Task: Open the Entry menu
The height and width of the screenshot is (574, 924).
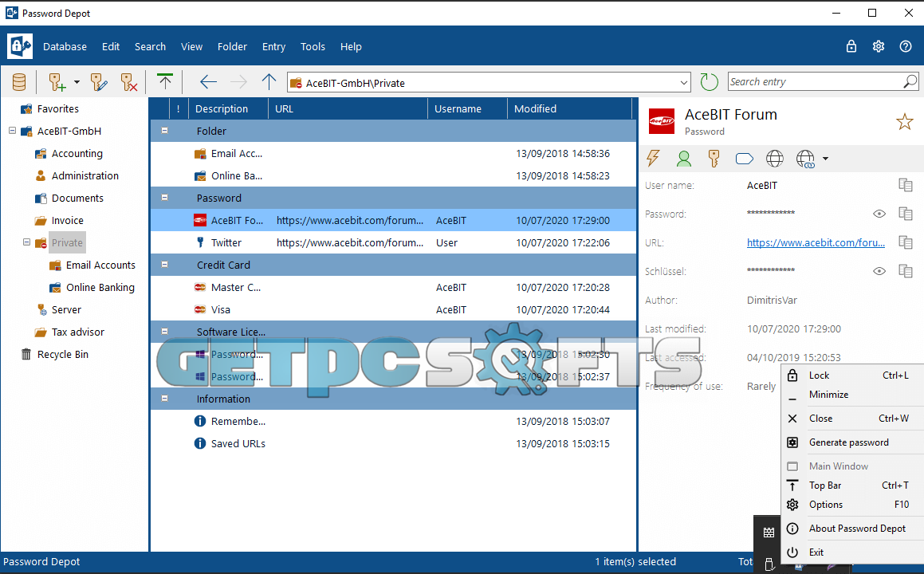Action: [273, 46]
